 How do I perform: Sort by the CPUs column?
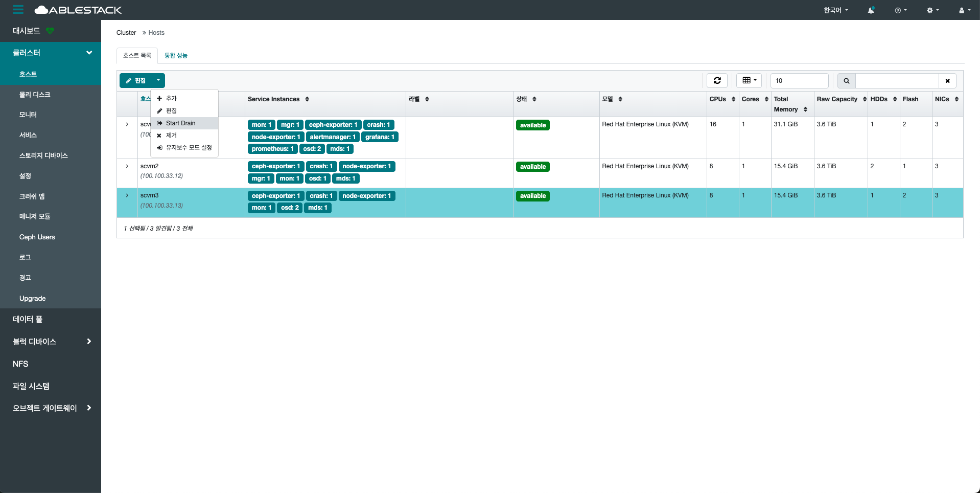click(x=722, y=99)
